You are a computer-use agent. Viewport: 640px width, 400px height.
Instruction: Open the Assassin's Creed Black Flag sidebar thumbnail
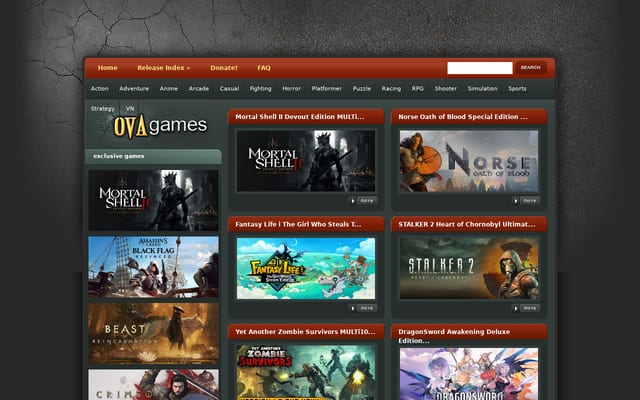point(153,267)
